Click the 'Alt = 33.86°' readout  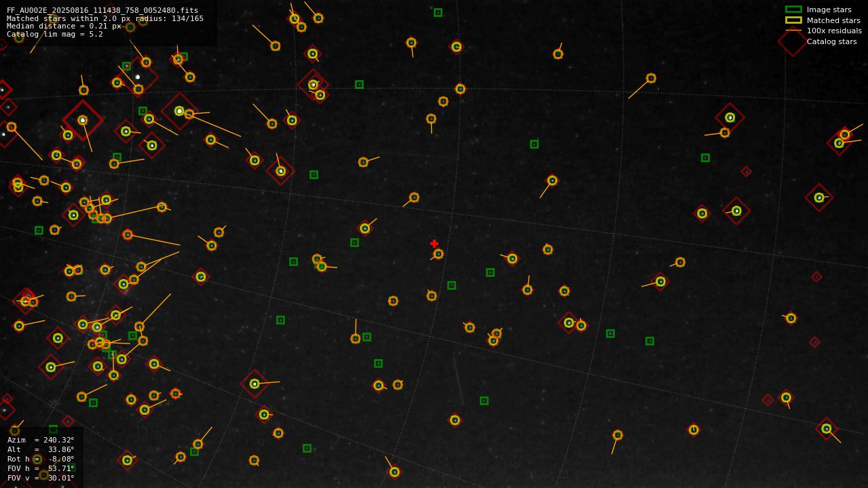pos(41,449)
